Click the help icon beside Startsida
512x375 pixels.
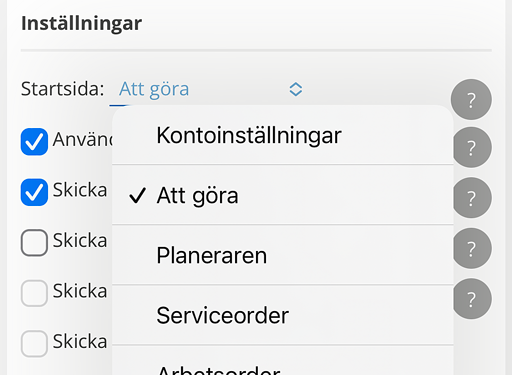(x=471, y=99)
